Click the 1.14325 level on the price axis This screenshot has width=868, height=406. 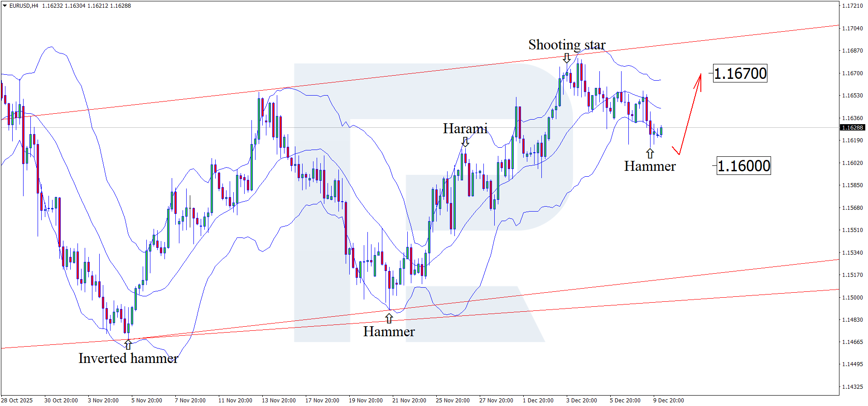[852, 387]
